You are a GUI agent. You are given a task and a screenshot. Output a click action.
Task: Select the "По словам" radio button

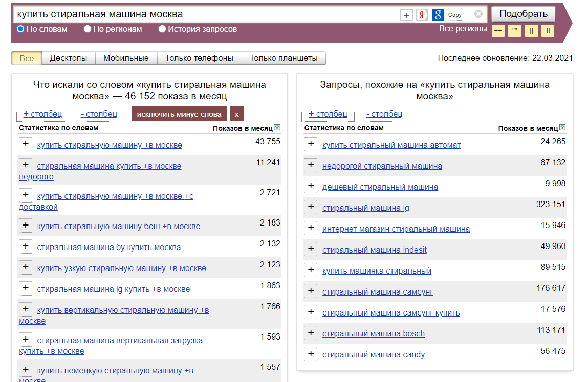point(20,29)
